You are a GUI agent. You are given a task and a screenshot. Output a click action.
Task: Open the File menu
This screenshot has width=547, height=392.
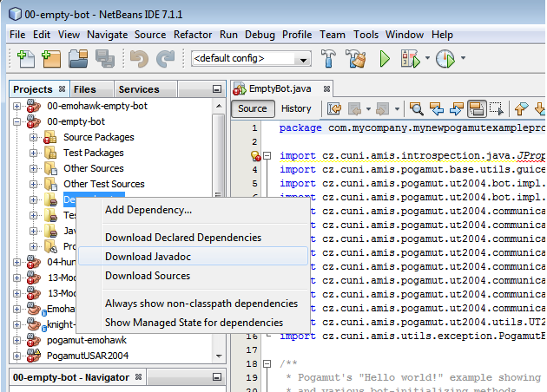[17, 35]
